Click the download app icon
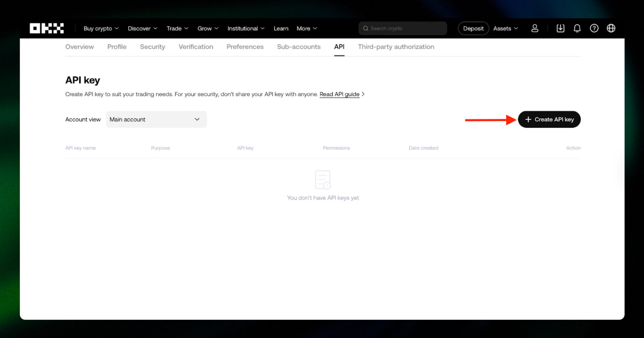The width and height of the screenshot is (644, 338). click(560, 29)
